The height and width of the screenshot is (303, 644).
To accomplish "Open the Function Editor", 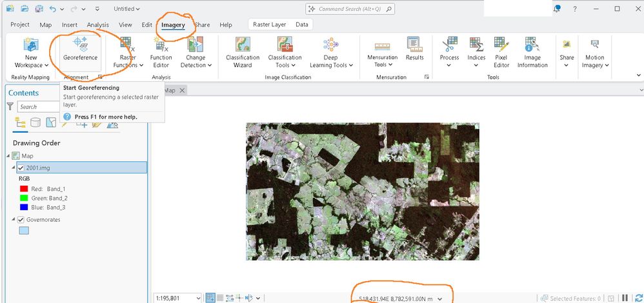I will pyautogui.click(x=161, y=53).
